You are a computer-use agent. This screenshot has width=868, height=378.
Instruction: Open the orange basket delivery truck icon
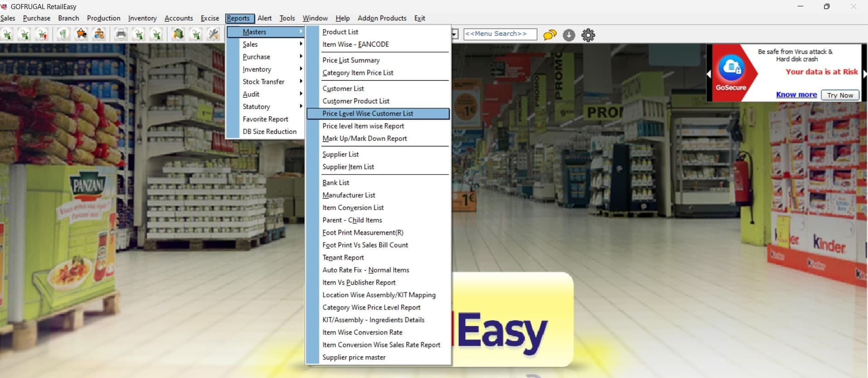(x=82, y=34)
